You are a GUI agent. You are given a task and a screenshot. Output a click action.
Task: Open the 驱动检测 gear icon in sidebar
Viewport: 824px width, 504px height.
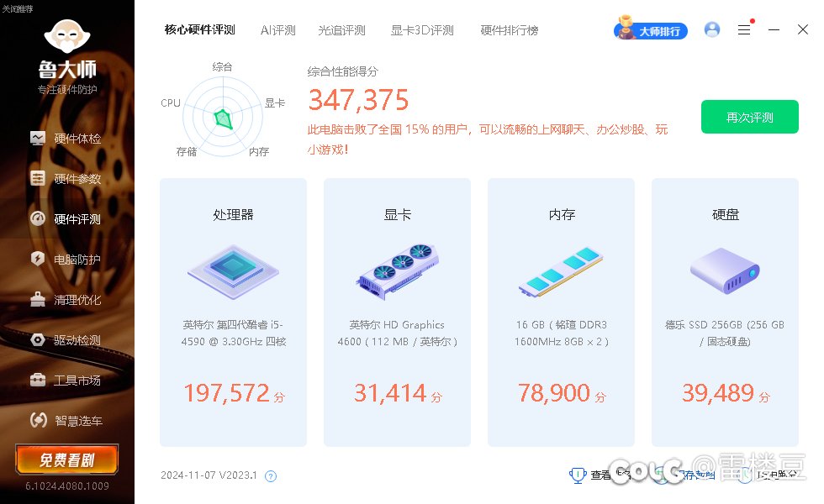click(38, 339)
